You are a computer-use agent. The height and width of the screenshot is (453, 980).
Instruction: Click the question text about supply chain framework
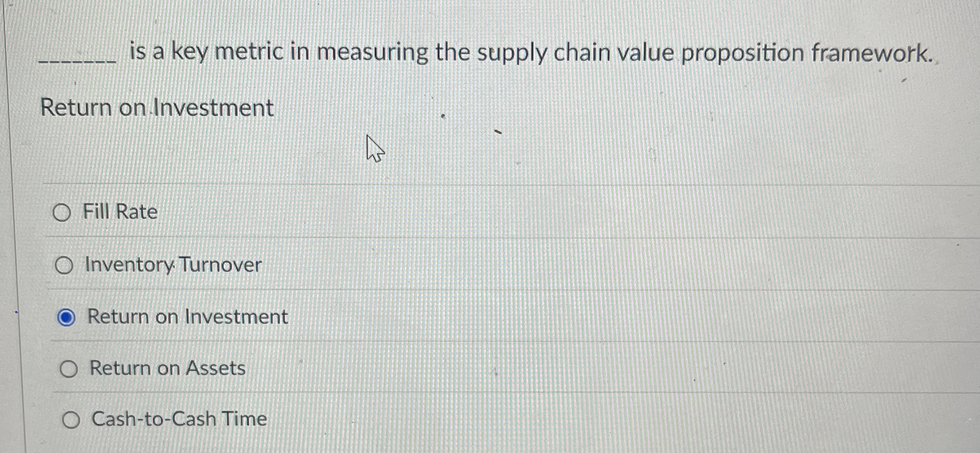(489, 53)
